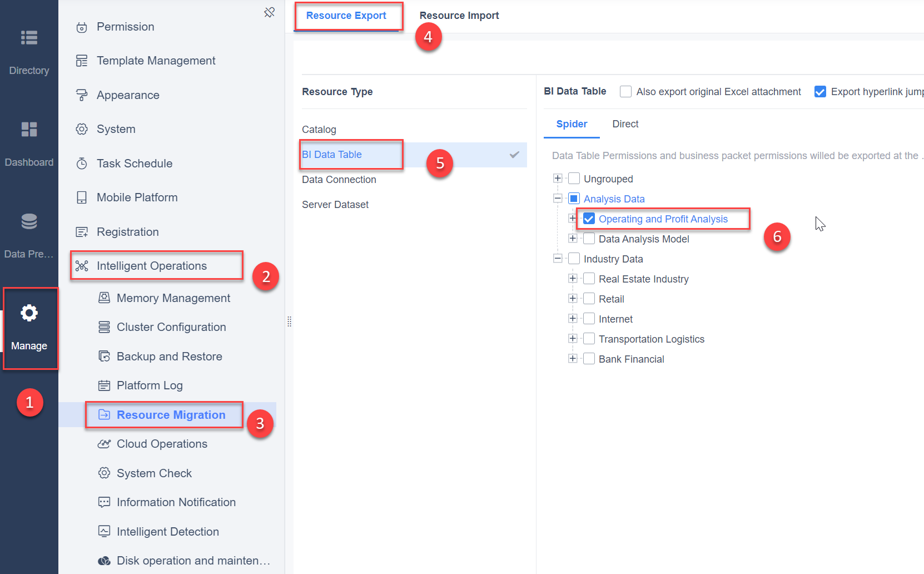Select Data Connection resource type
This screenshot has height=574, width=924.
pos(414,180)
